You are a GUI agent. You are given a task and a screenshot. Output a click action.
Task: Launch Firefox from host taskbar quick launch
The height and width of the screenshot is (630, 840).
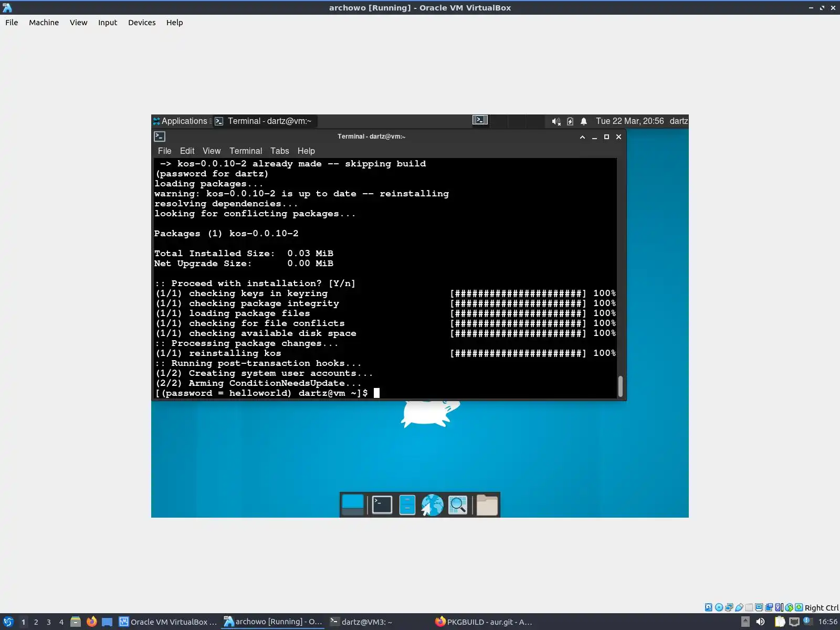(92, 622)
